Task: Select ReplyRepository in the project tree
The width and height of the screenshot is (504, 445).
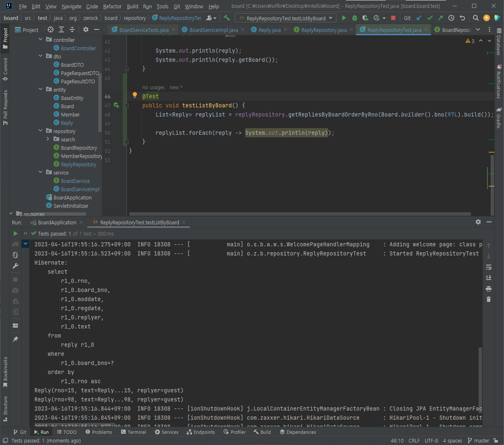Action: pos(78,164)
